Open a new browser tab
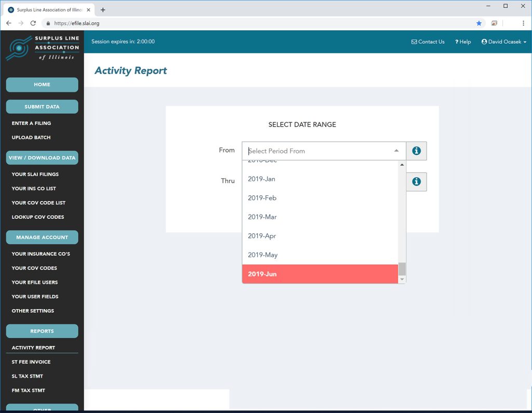532x413 pixels. 103,10
